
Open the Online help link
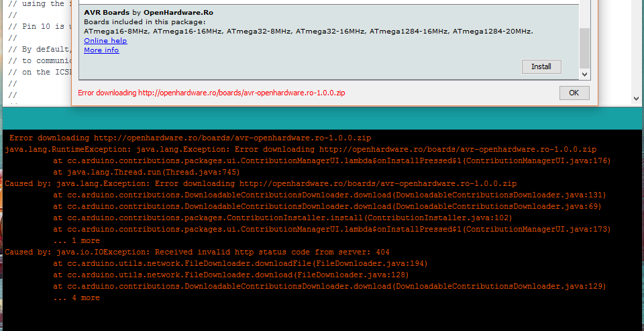coord(105,41)
